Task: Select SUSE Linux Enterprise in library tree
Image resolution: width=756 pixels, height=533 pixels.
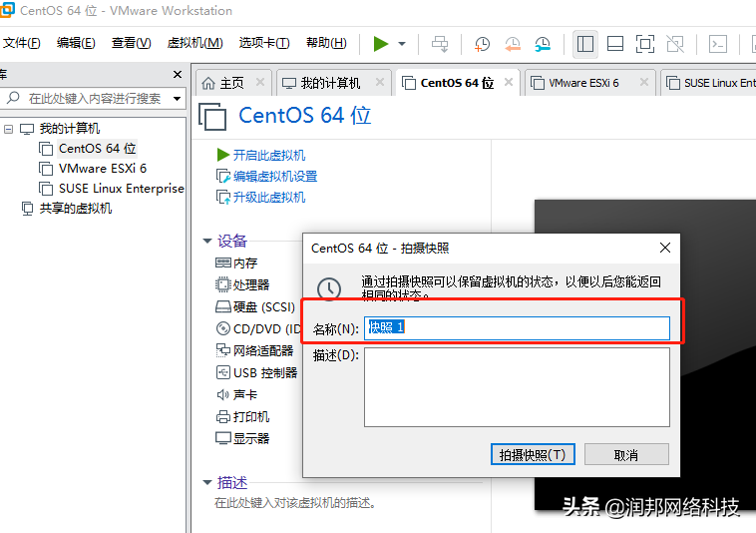Action: tap(121, 188)
